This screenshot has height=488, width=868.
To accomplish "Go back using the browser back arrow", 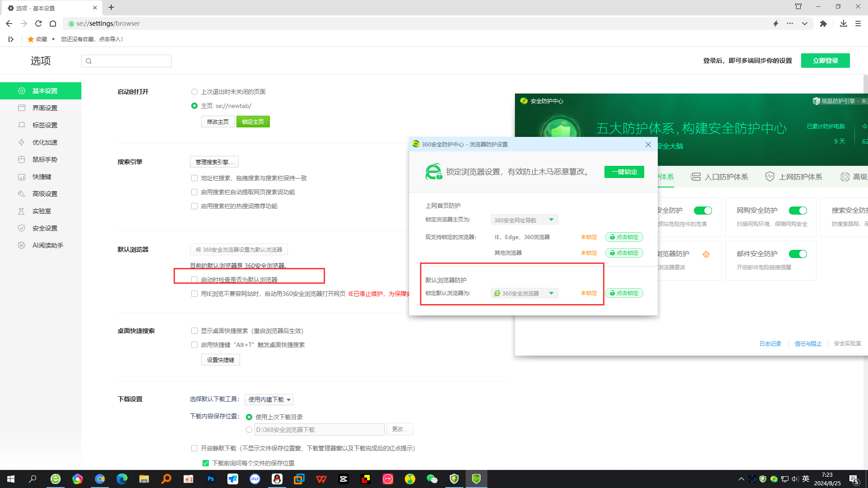I will pyautogui.click(x=9, y=23).
